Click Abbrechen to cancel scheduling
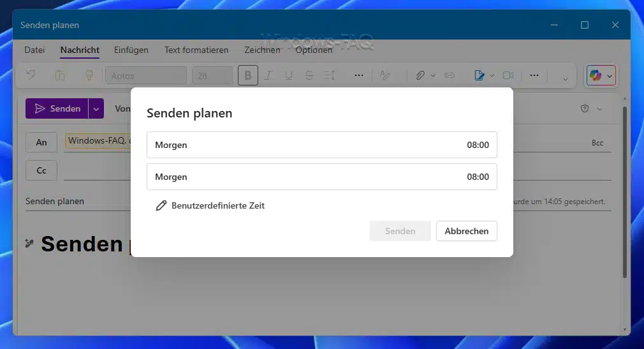644x349 pixels. 467,231
